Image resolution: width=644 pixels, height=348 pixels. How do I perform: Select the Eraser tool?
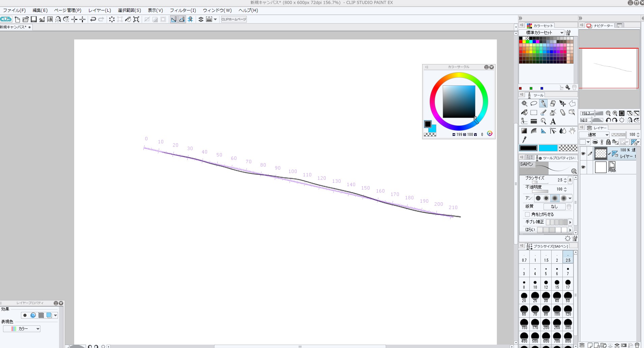pos(553,104)
